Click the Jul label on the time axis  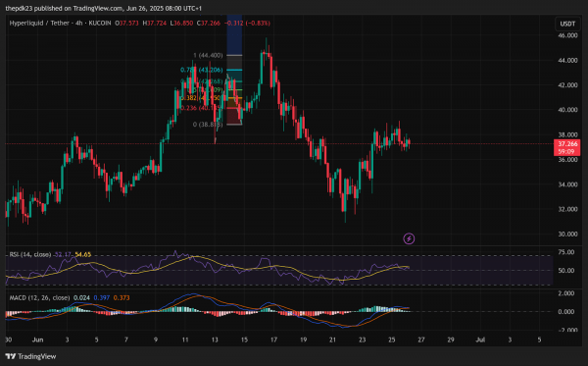(x=480, y=340)
